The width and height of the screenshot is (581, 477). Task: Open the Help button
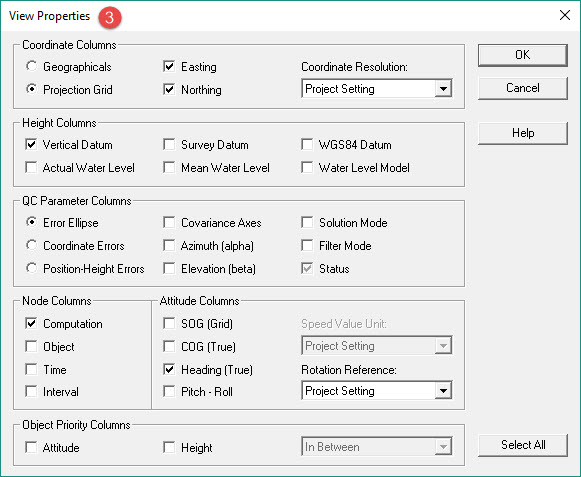pyautogui.click(x=522, y=133)
